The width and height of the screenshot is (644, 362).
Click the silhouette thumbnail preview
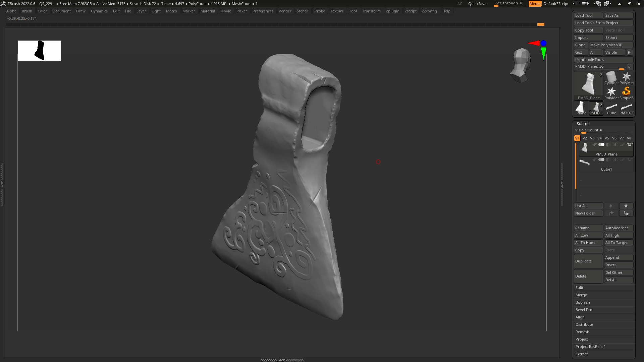tap(40, 51)
